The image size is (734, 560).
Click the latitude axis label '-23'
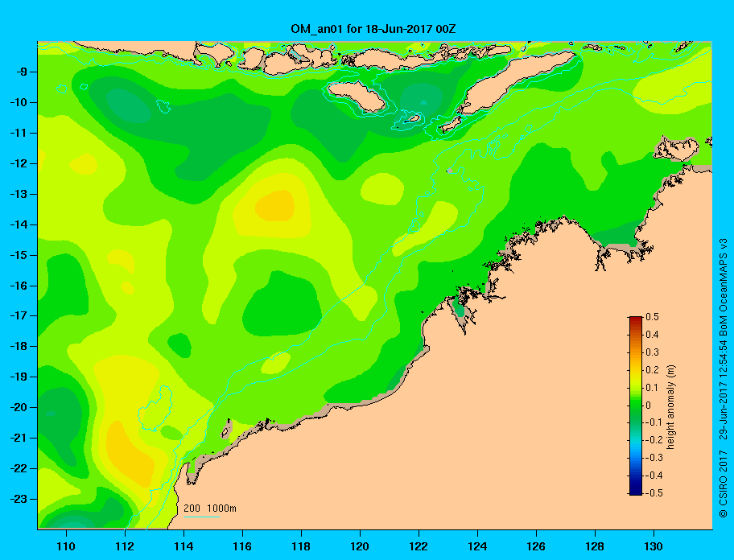point(19,499)
